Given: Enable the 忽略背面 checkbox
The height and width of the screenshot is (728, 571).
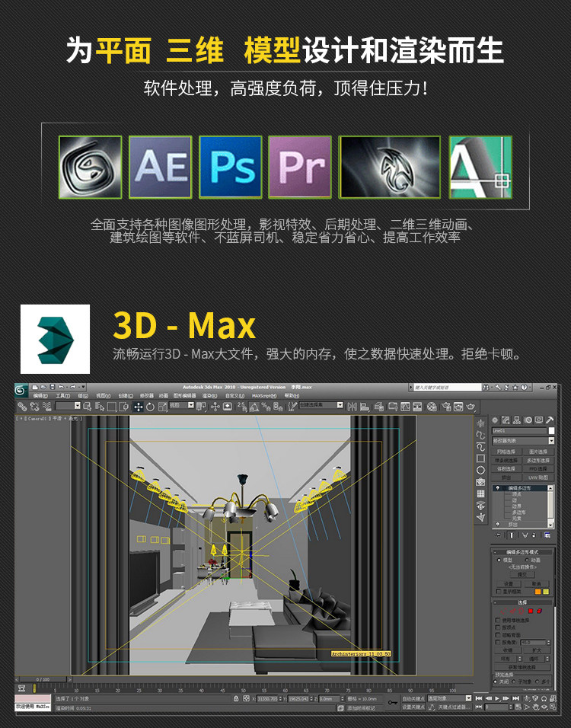Looking at the screenshot, I should [498, 635].
